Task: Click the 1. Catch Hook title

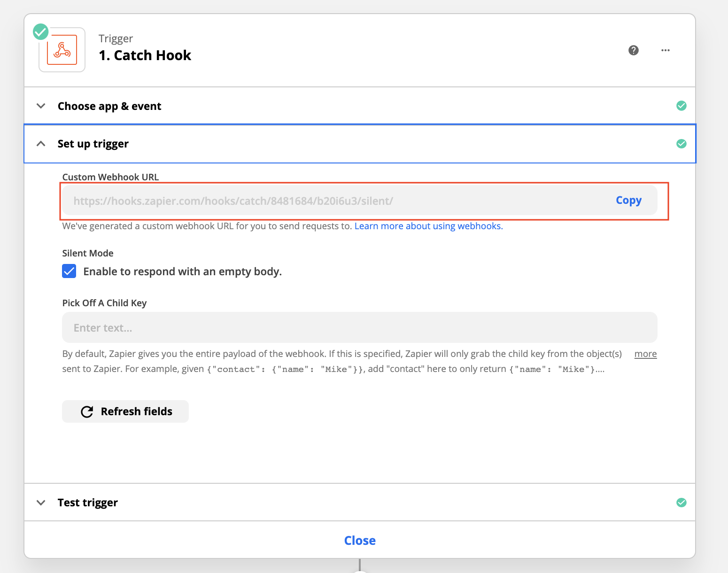Action: [x=145, y=55]
